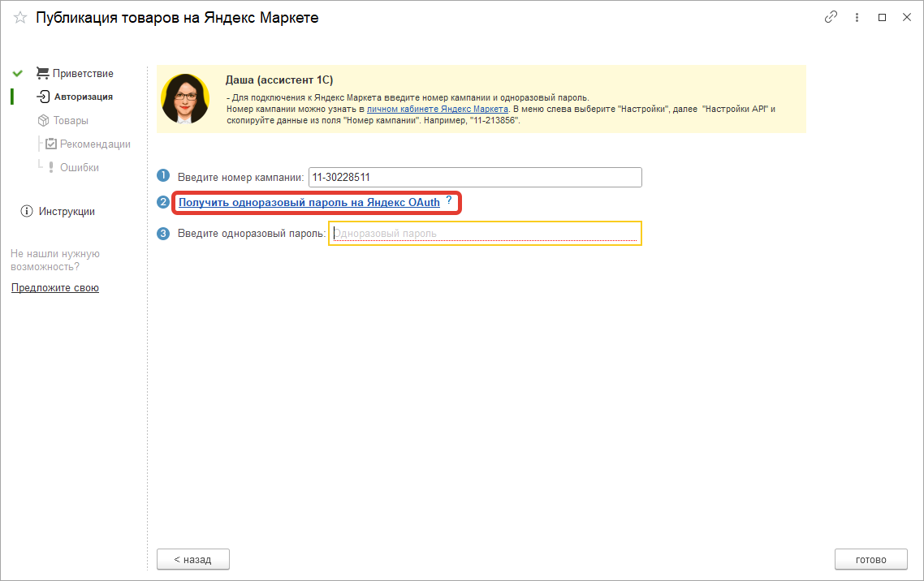Click the green checkmark next to Приветствие
Image resolution: width=924 pixels, height=581 pixels.
point(18,74)
